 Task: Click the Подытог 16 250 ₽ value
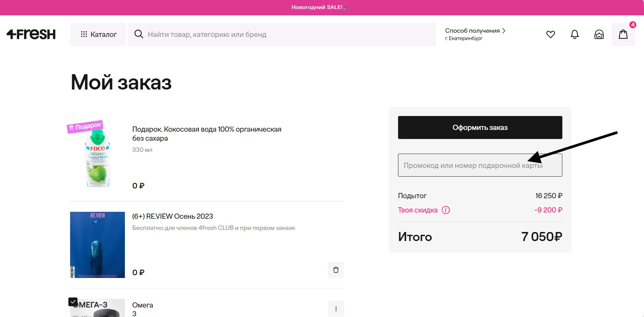pos(549,196)
